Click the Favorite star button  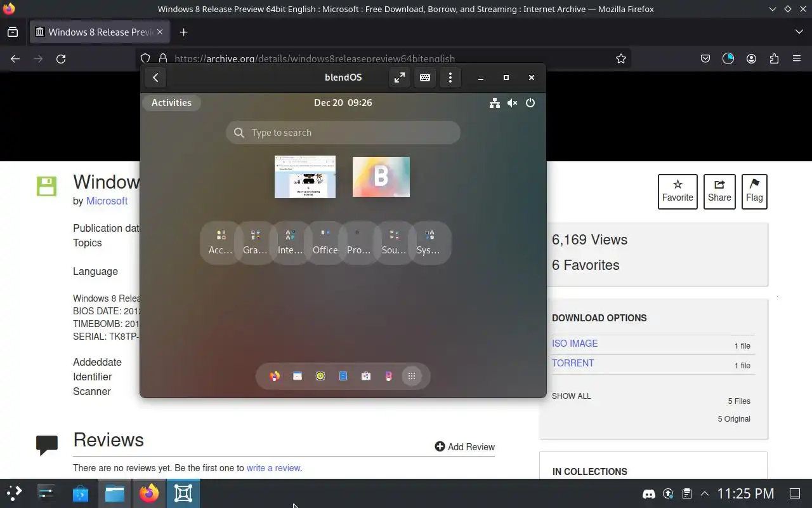678,191
